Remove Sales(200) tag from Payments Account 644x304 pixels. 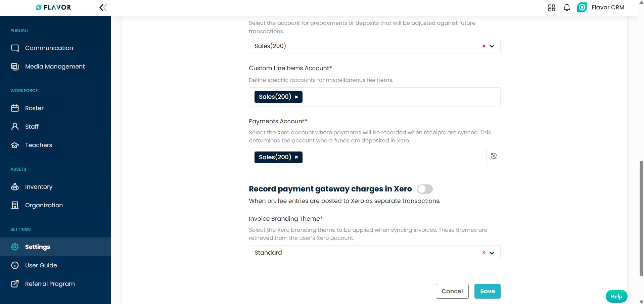[x=296, y=157]
